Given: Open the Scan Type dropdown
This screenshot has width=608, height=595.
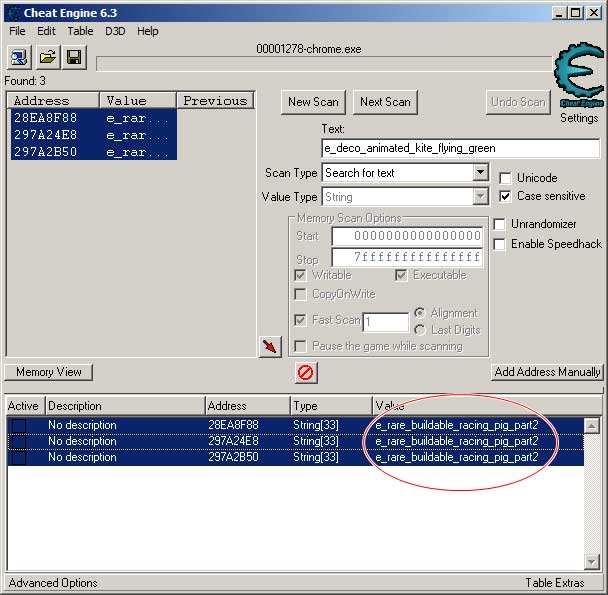Looking at the screenshot, I should [480, 172].
